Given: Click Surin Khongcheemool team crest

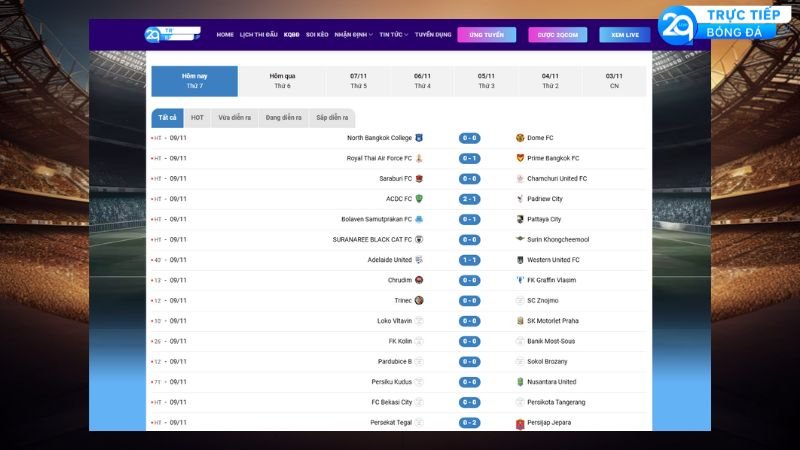Looking at the screenshot, I should pyautogui.click(x=520, y=239).
